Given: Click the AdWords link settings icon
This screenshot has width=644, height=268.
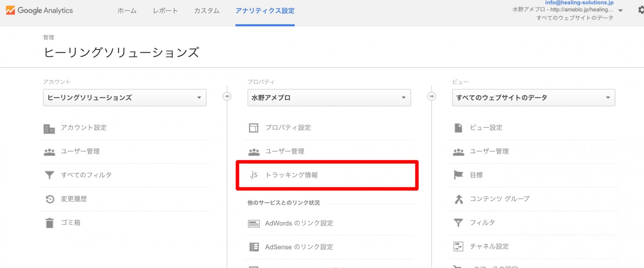Looking at the screenshot, I should (254, 223).
